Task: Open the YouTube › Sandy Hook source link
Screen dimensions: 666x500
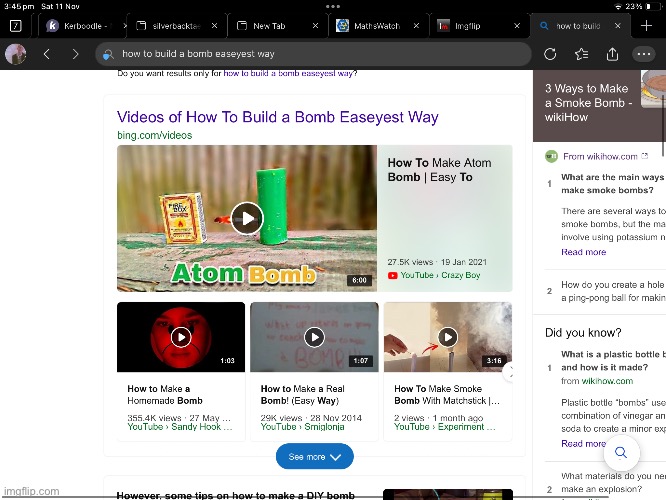Action: coord(180,427)
